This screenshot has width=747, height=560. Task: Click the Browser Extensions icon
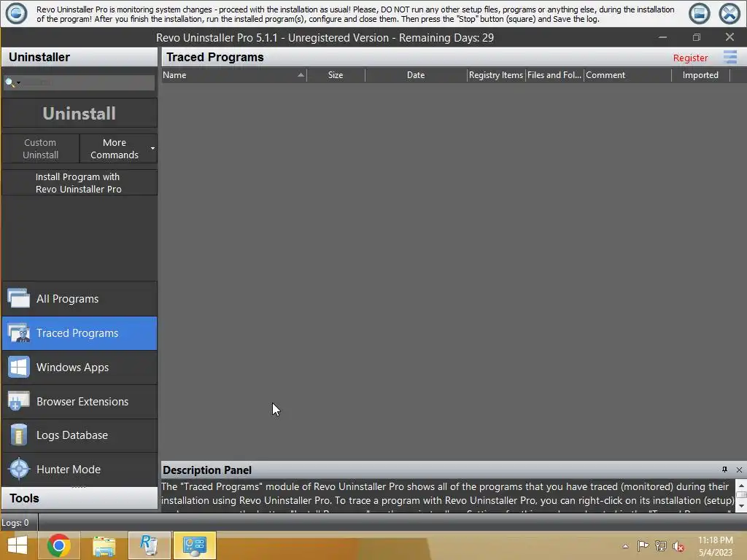click(18, 401)
